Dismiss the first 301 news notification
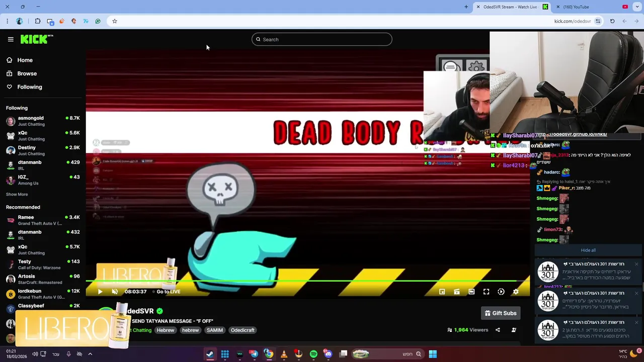 [x=636, y=264]
